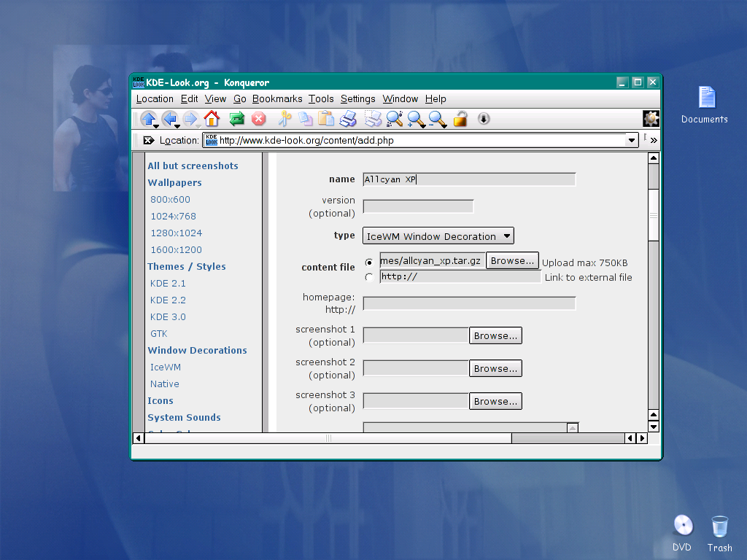Image resolution: width=747 pixels, height=560 pixels.
Task: Open the Go menu
Action: (239, 99)
